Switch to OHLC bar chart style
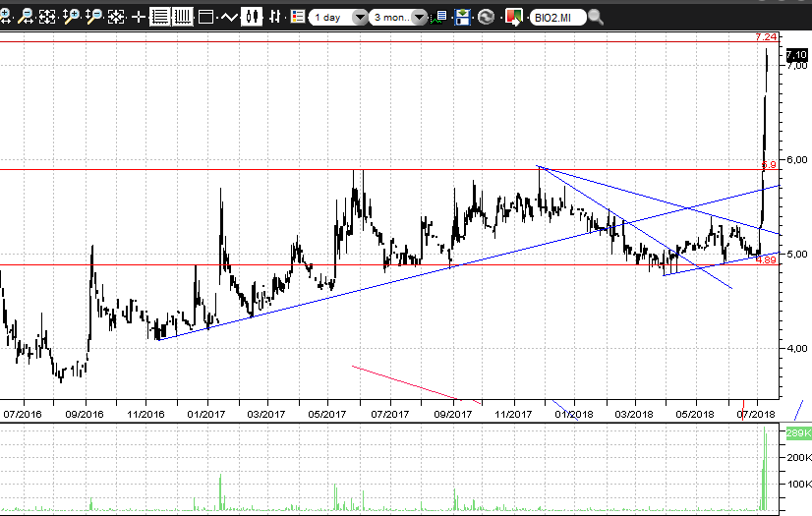This screenshot has width=812, height=516. pyautogui.click(x=275, y=17)
